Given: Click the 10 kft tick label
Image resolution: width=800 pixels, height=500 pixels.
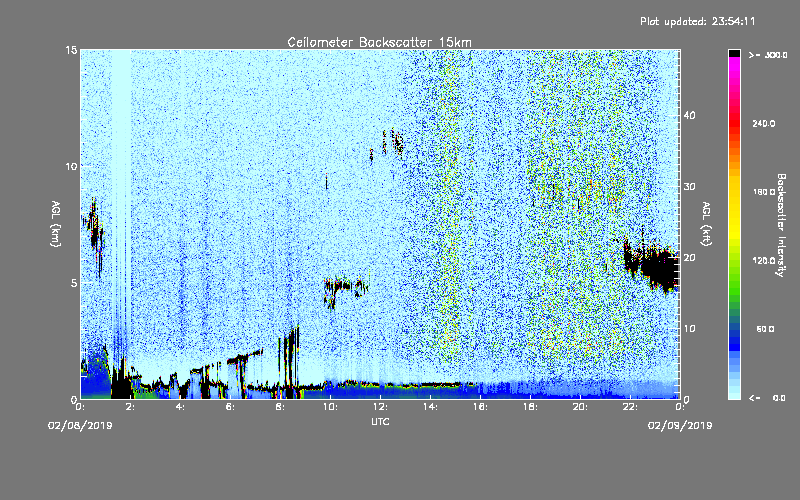Looking at the screenshot, I should point(689,328).
